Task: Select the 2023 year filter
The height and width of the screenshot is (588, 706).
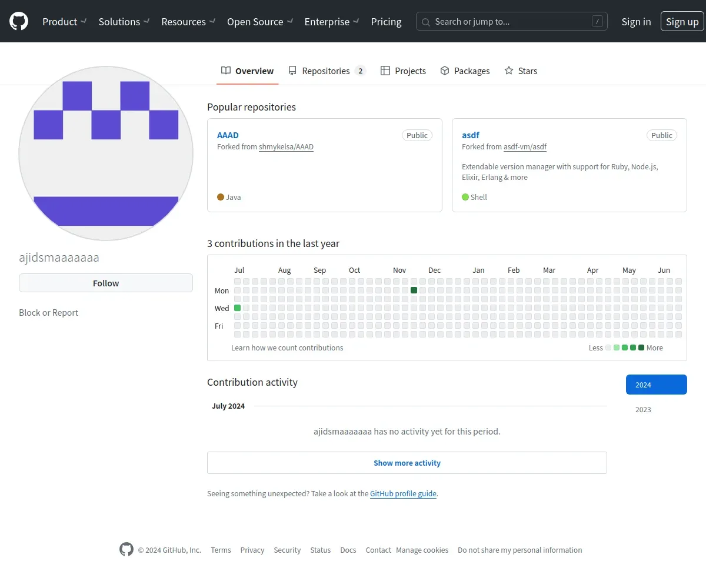Action: coord(643,410)
